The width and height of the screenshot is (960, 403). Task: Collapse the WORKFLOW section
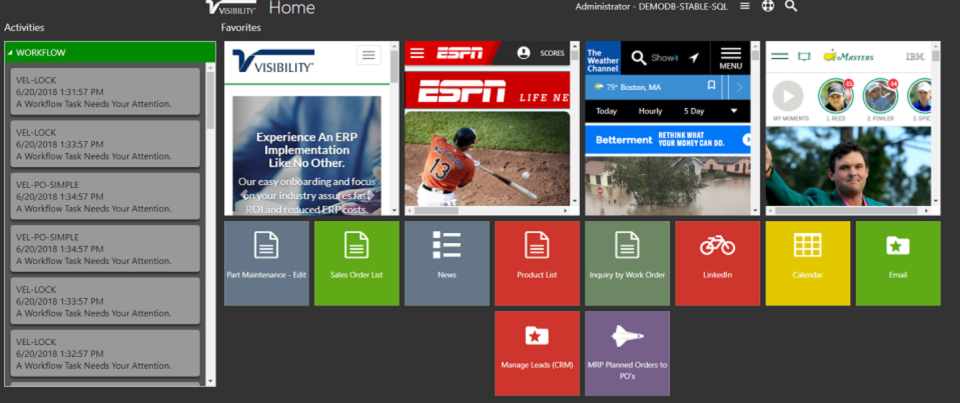[x=10, y=53]
